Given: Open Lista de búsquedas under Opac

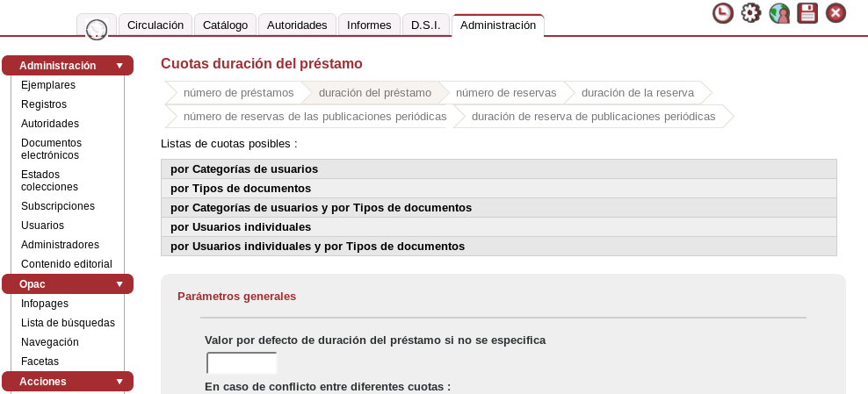Looking at the screenshot, I should (68, 323).
